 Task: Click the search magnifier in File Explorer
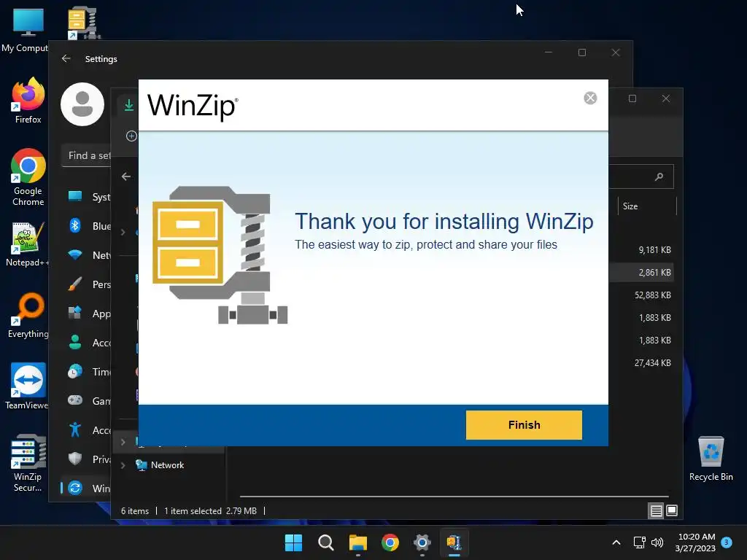click(x=659, y=176)
